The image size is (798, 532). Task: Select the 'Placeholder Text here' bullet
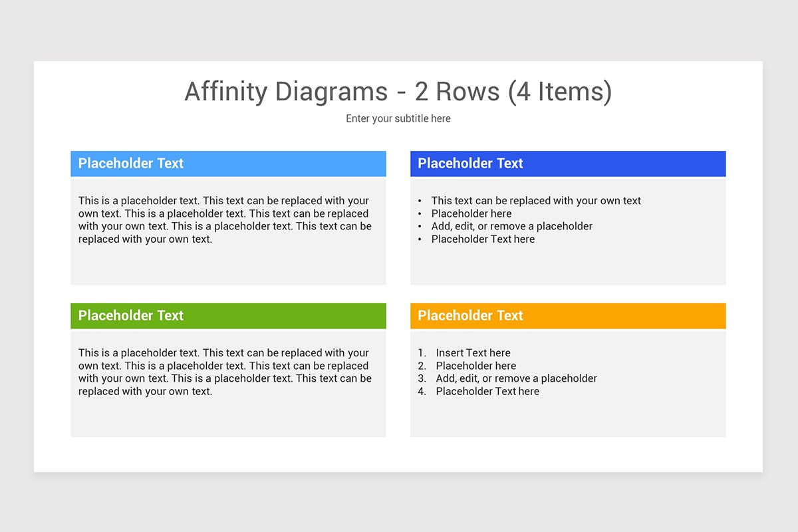tap(483, 239)
